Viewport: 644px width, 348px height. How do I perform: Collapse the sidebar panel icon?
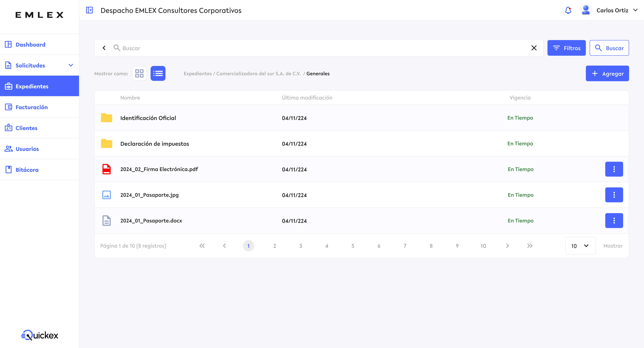tap(89, 10)
